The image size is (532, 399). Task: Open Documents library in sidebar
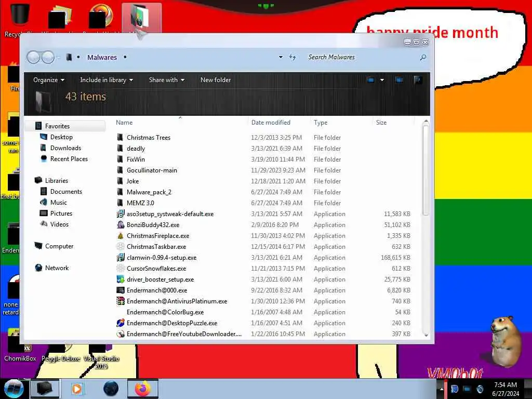66,192
